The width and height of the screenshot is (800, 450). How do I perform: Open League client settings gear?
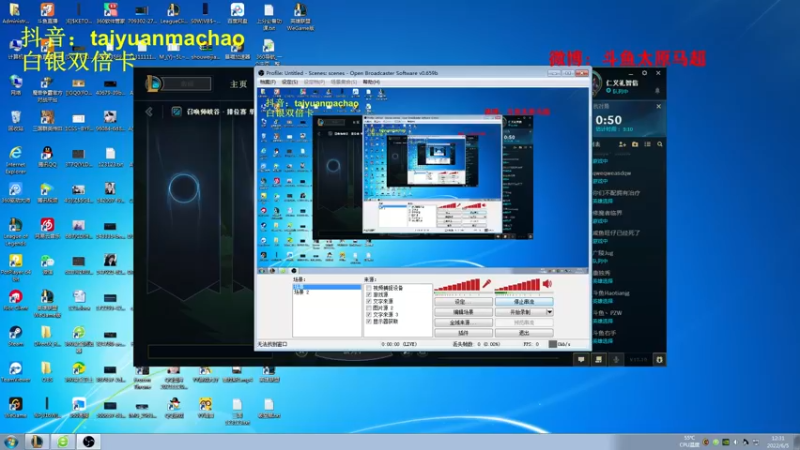644,73
